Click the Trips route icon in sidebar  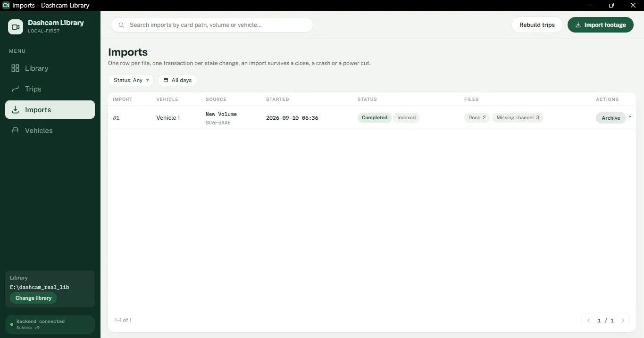pos(15,89)
